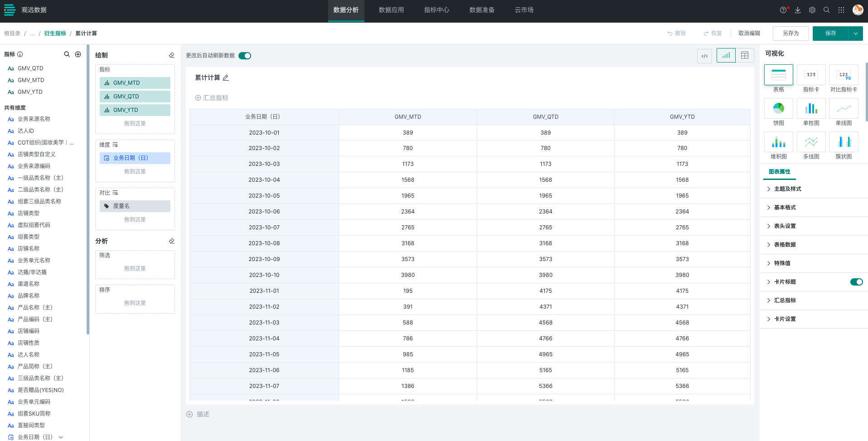Clear the 绘制 section with eraser icon
This screenshot has height=441, width=868.
[171, 55]
